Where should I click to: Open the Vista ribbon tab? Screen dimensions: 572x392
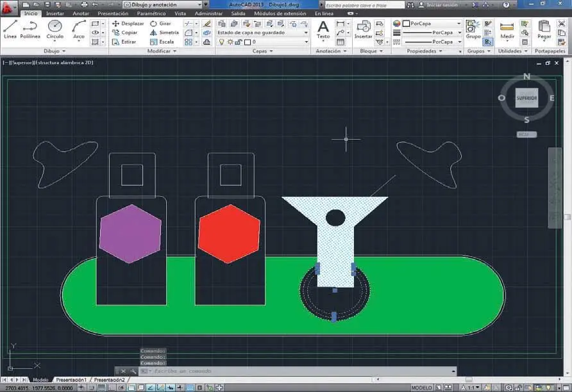(x=180, y=13)
